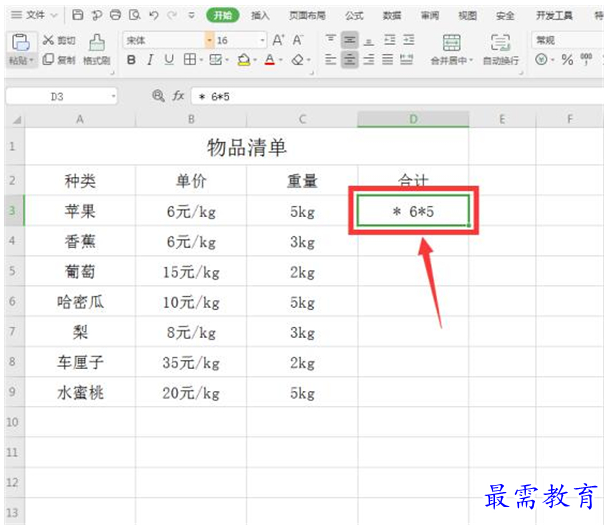
Task: Switch to the 视图 tab
Action: (467, 15)
